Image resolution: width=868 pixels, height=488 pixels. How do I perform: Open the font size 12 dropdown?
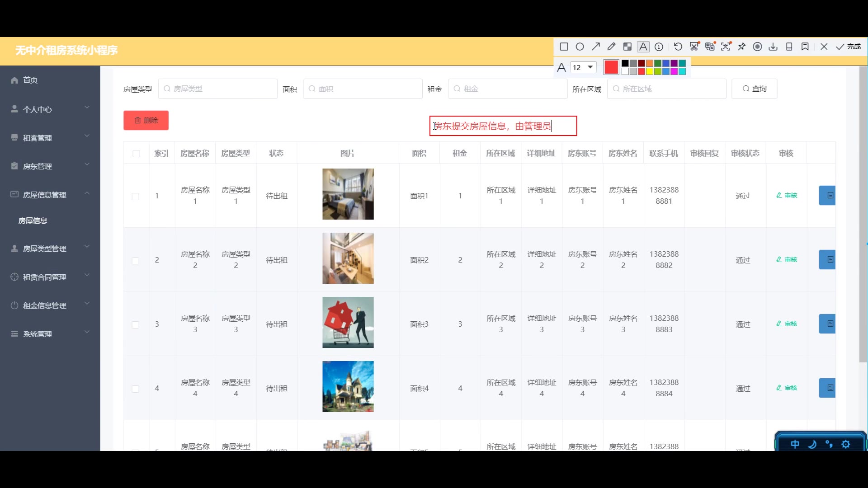(x=583, y=67)
